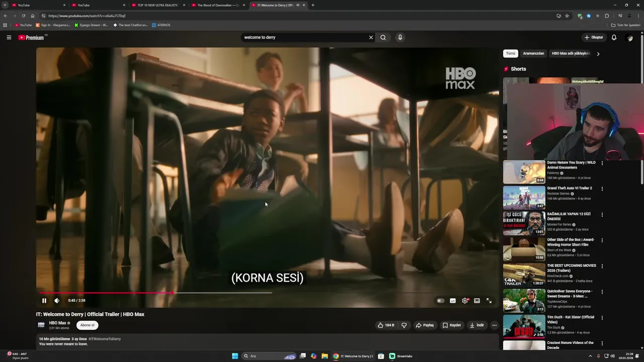Viewport: 644px width, 362px height.
Task: Click the taskbar Ara search box
Action: coord(270,356)
